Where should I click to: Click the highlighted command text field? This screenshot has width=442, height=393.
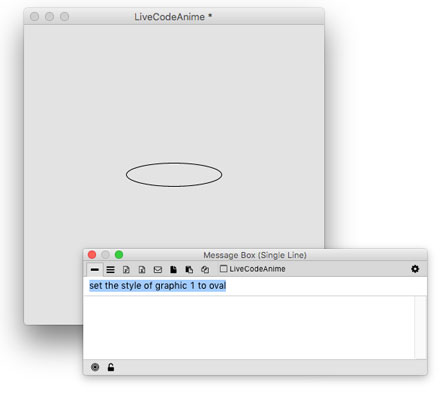pyautogui.click(x=255, y=286)
